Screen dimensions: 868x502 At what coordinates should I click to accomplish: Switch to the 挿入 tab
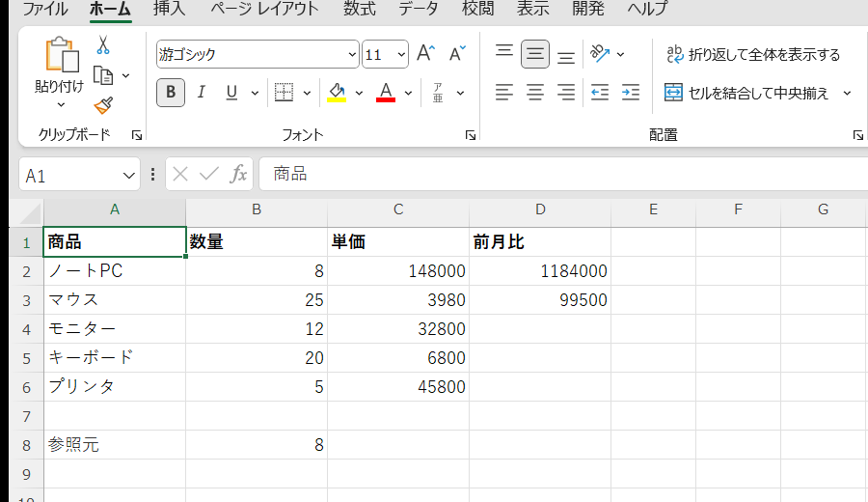coord(170,9)
